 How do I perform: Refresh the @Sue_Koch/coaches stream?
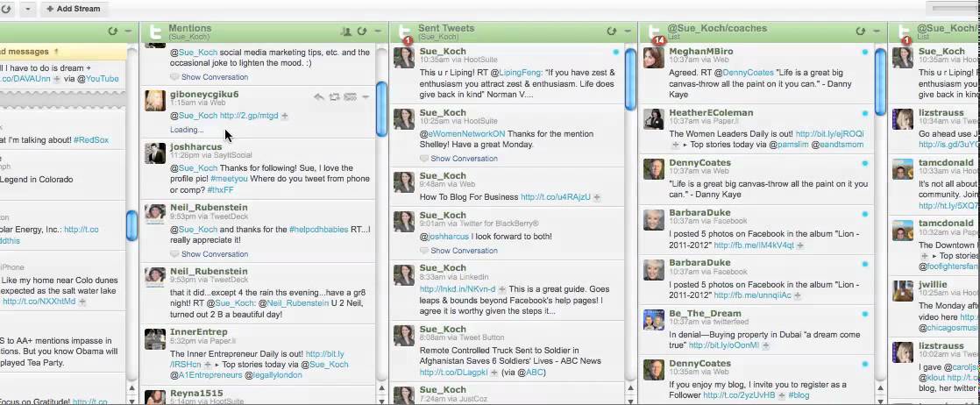tap(861, 32)
